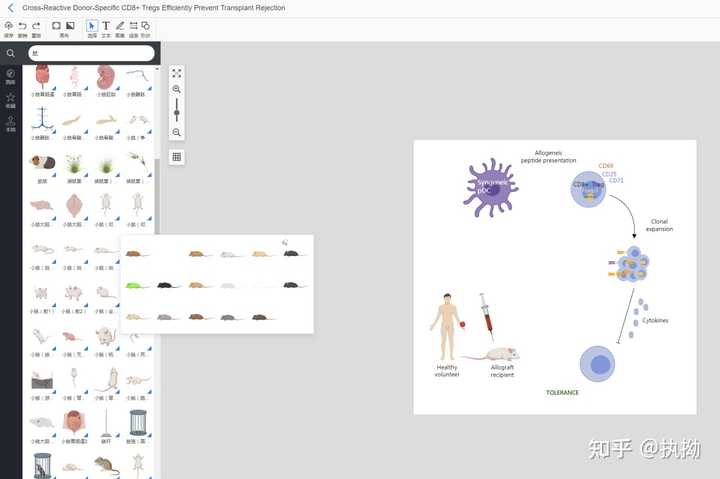Select the purple dendritic cell on the canvas
Viewport: 720px width, 479px height.
[491, 187]
